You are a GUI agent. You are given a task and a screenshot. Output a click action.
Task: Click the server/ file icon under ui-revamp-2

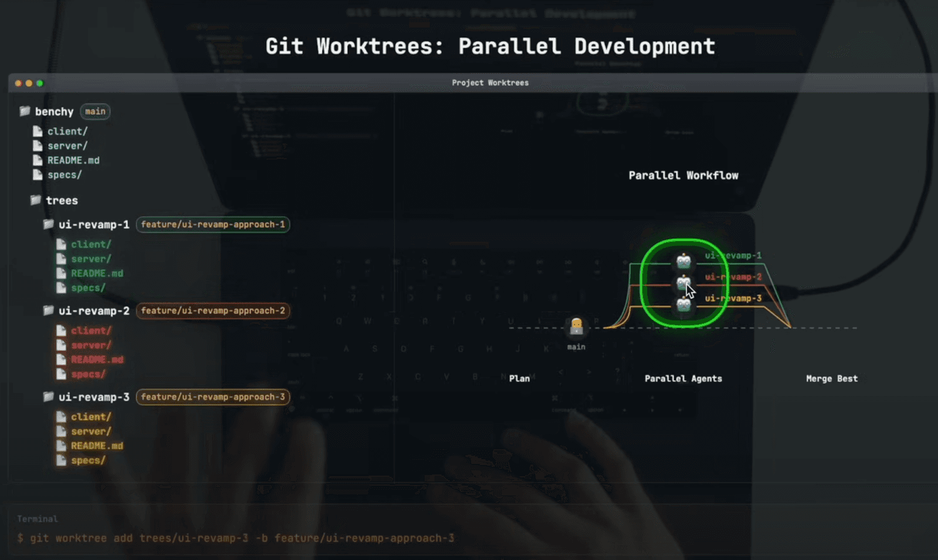point(61,345)
